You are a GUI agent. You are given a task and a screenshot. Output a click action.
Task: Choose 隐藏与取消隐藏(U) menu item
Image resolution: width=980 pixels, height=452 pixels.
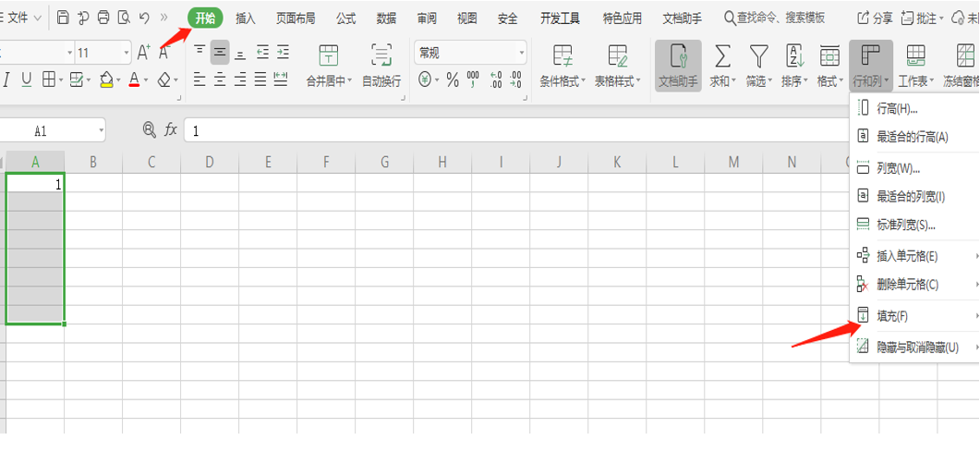914,347
